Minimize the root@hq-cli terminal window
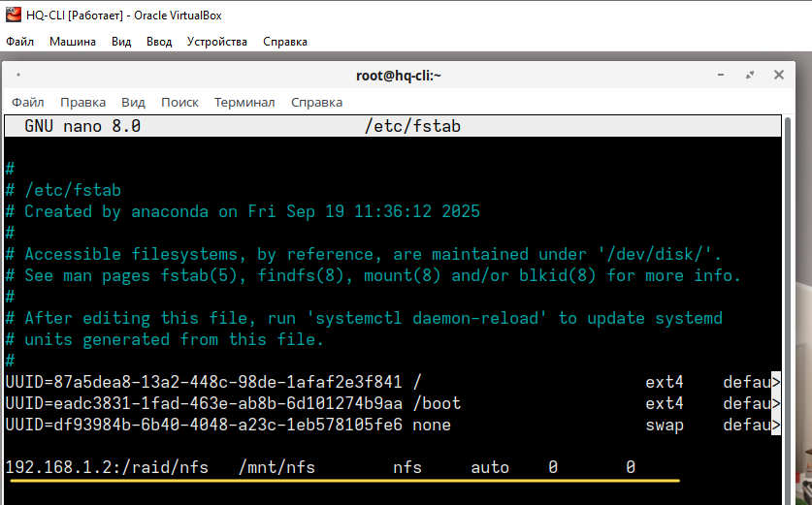 pyautogui.click(x=721, y=75)
